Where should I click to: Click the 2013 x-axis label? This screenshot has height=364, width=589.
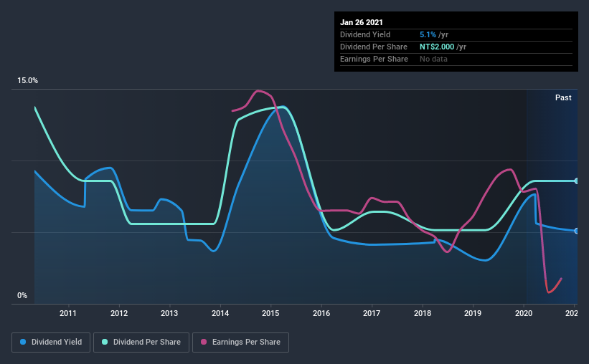point(169,313)
